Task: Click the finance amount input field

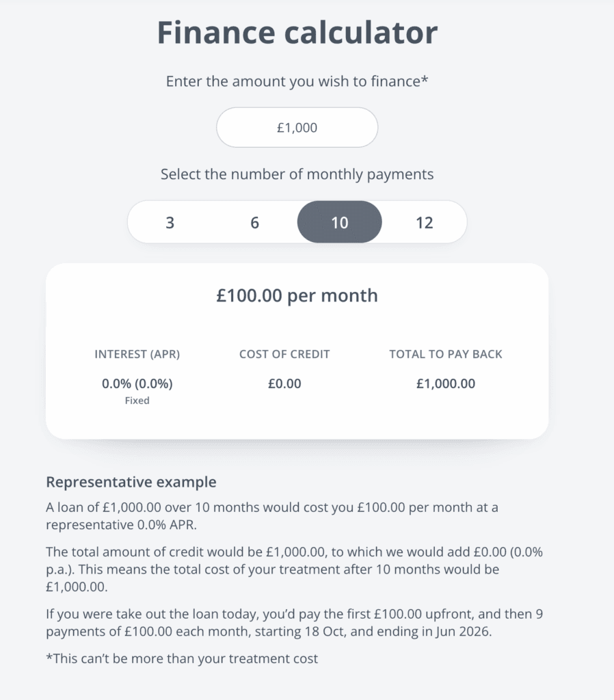Action: click(x=297, y=127)
